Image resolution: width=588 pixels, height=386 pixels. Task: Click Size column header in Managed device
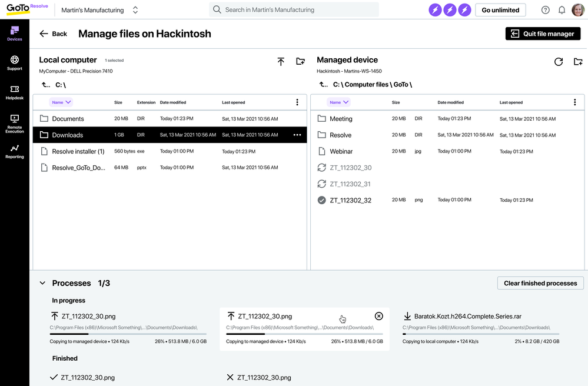click(396, 102)
